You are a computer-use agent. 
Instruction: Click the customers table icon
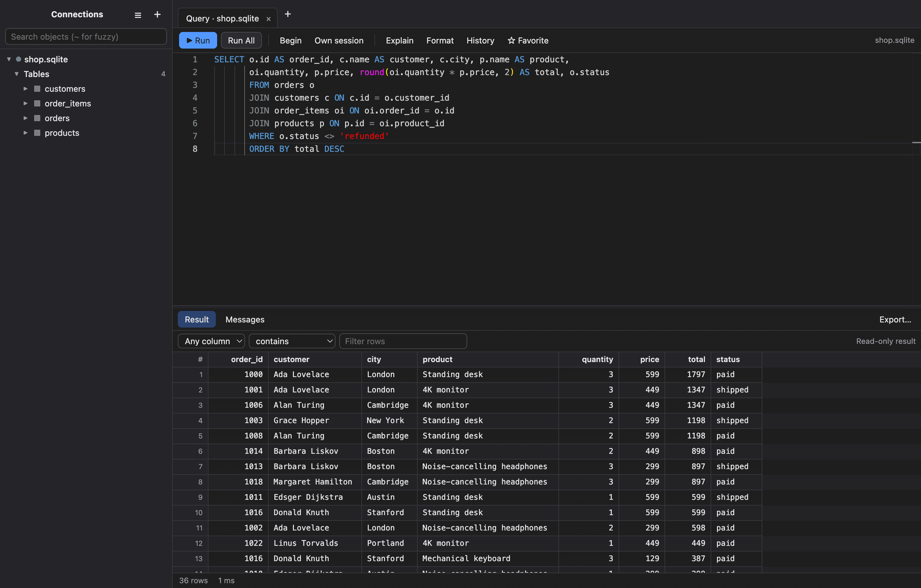click(37, 89)
